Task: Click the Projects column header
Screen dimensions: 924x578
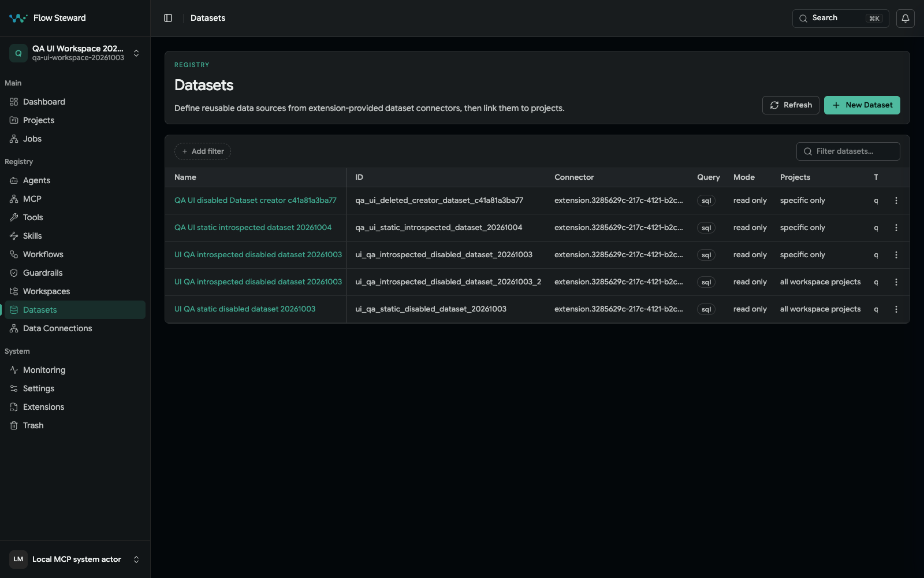Action: pyautogui.click(x=795, y=177)
